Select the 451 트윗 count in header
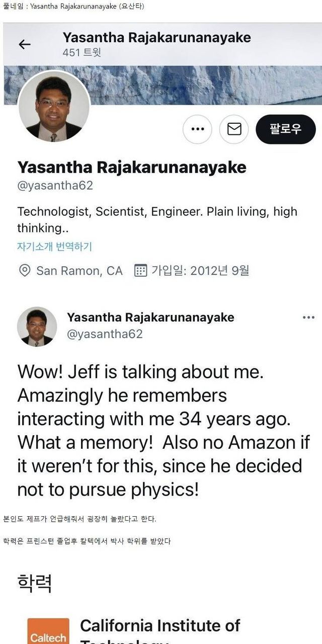 82,52
